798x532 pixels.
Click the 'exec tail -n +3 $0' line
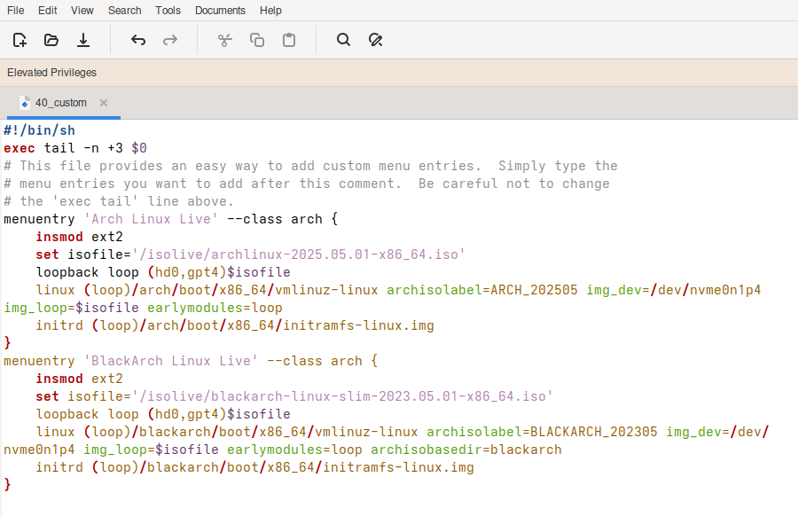click(x=75, y=148)
